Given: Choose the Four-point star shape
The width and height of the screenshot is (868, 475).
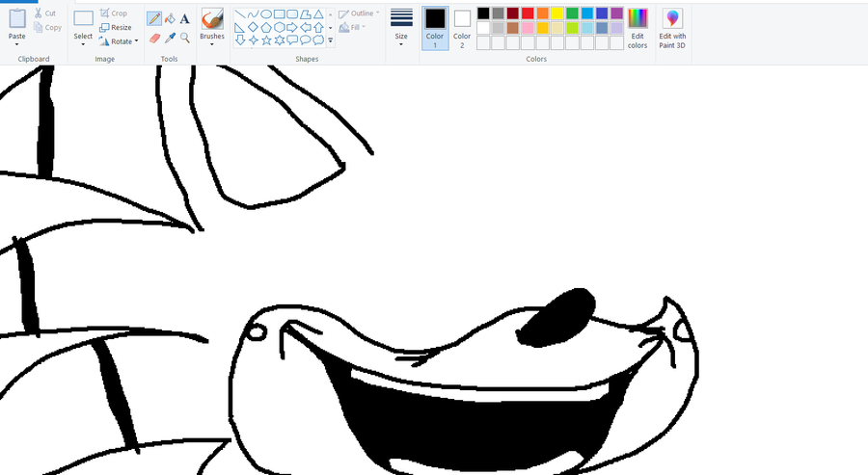Looking at the screenshot, I should point(253,40).
